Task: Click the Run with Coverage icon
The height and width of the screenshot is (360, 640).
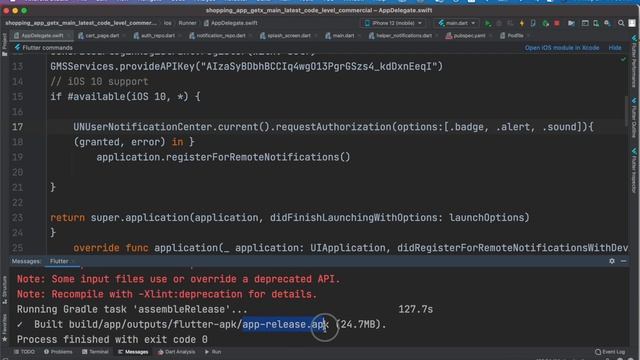Action: (x=510, y=23)
